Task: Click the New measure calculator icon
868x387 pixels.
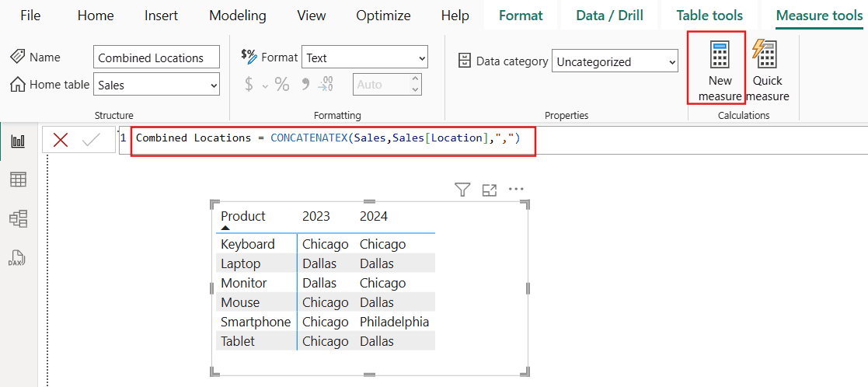Action: (x=720, y=54)
